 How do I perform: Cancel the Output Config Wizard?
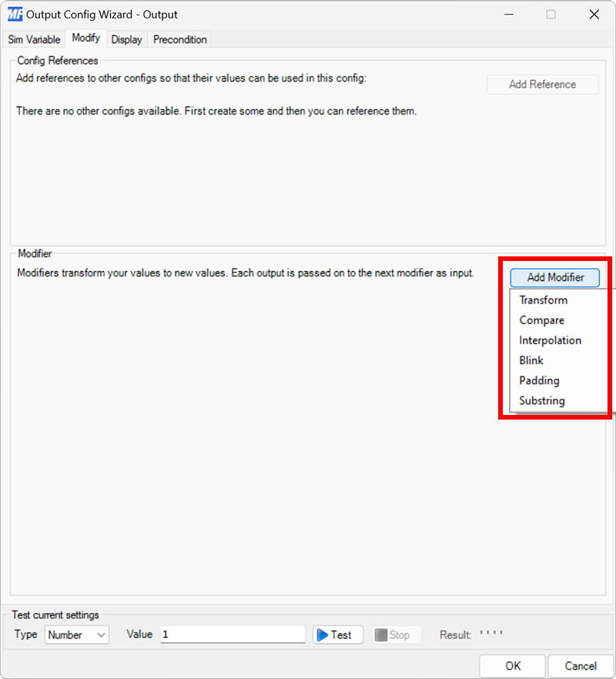click(581, 665)
